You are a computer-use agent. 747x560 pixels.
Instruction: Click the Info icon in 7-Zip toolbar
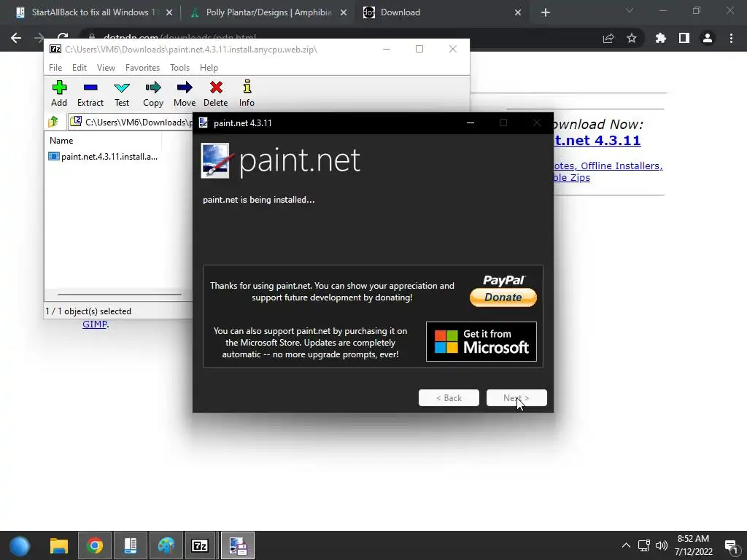(x=247, y=93)
